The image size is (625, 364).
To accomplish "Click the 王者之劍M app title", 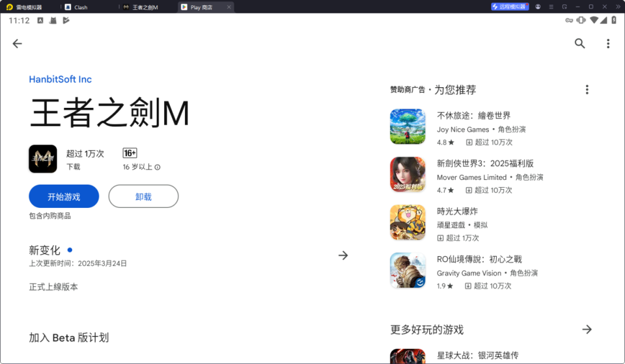I will click(x=109, y=113).
